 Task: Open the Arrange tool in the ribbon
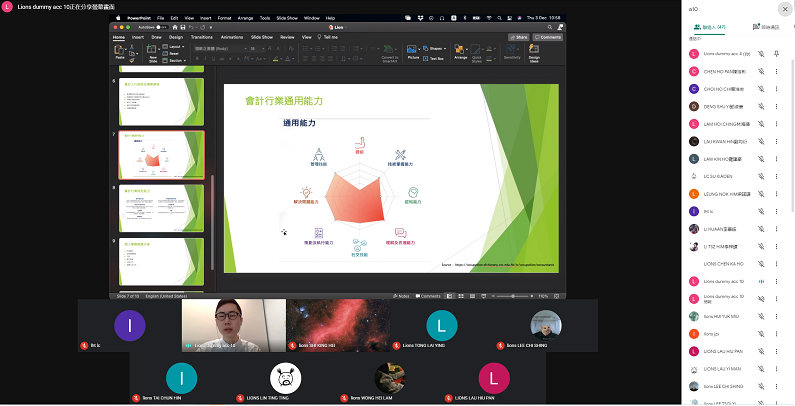pyautogui.click(x=461, y=52)
